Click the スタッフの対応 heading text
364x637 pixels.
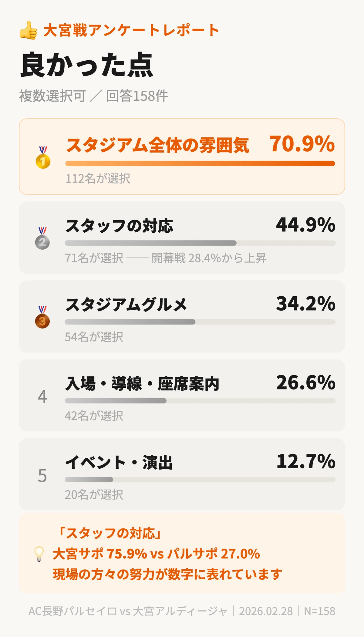click(119, 226)
